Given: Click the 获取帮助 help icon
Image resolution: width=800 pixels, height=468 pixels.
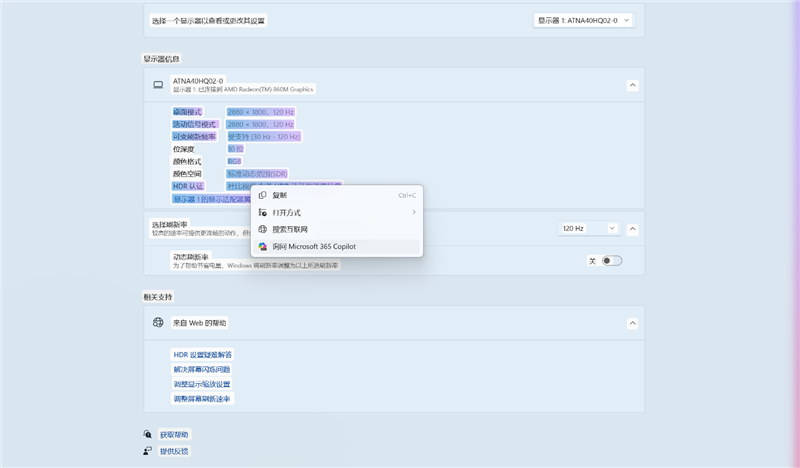Looking at the screenshot, I should [x=148, y=435].
